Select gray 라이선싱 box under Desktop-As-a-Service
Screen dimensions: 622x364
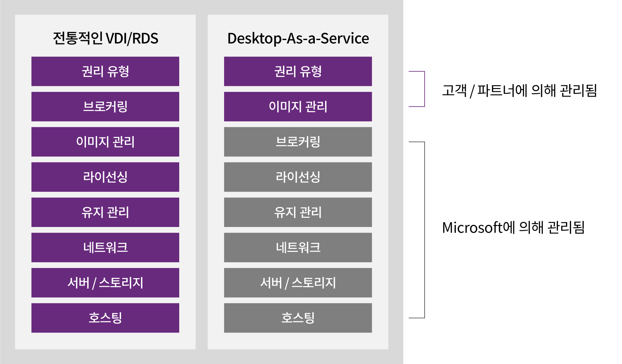298,177
